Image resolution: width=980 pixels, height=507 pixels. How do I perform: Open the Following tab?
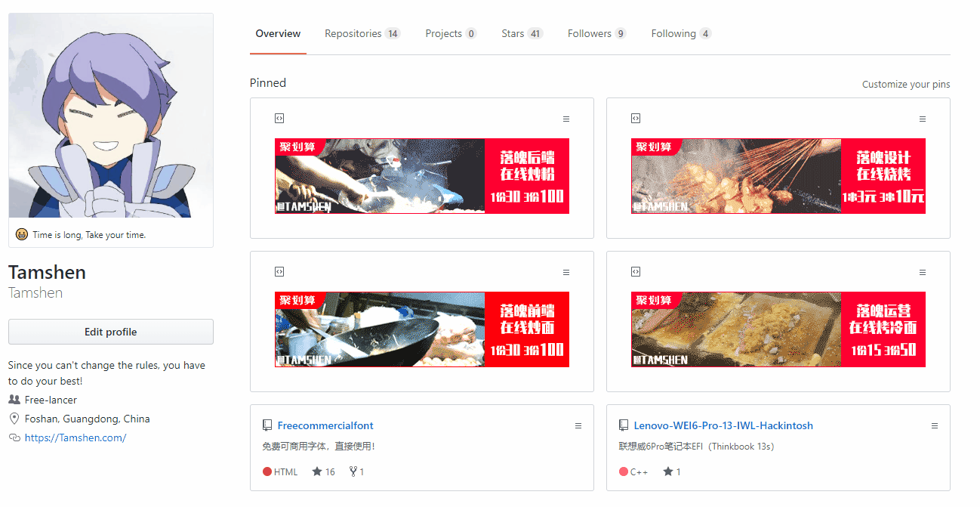681,33
